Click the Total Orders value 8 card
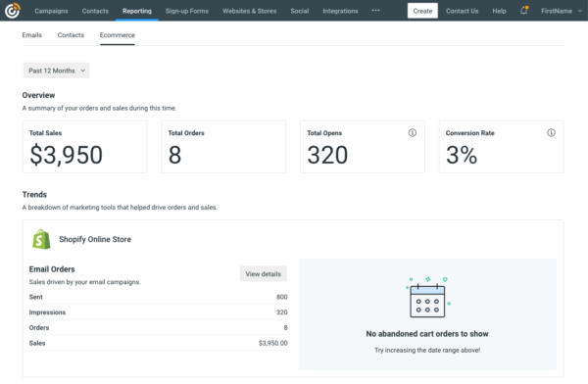 [223, 147]
